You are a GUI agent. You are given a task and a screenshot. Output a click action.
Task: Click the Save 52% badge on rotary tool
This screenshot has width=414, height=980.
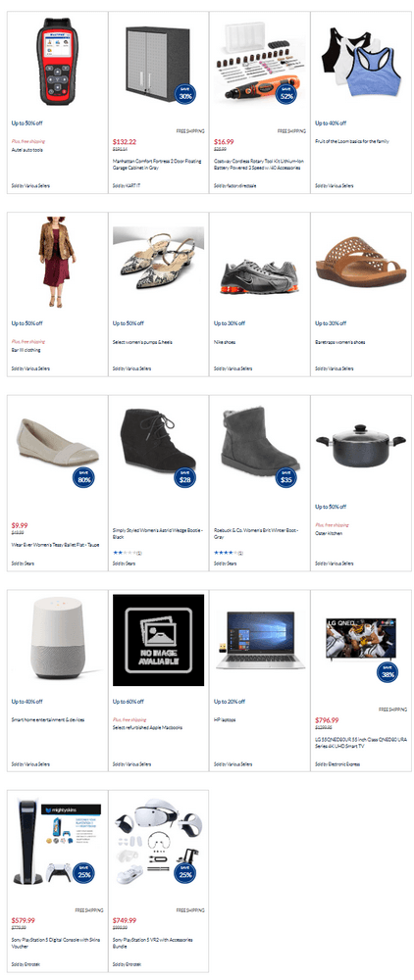[286, 94]
